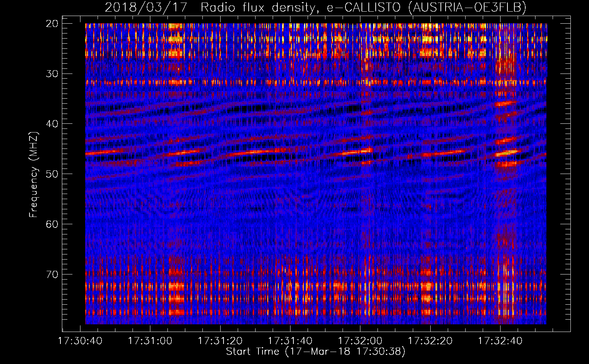Click the time tick label '17:32:20'

430,341
